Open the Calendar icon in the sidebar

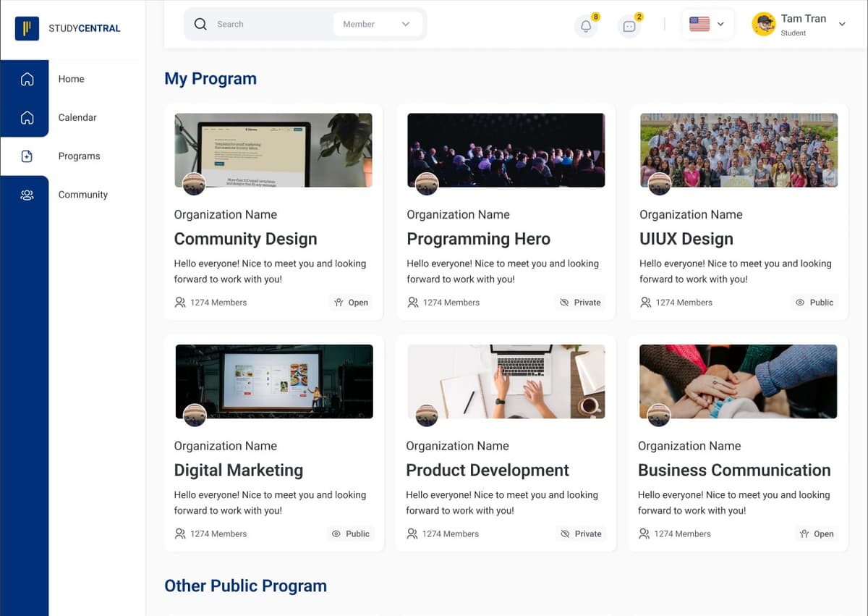tap(26, 117)
